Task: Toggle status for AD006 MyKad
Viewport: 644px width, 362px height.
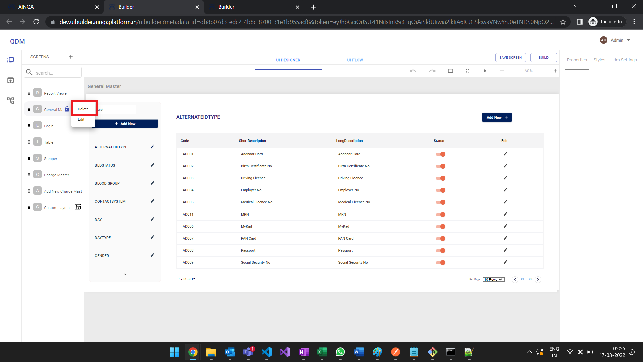Action: click(441, 227)
